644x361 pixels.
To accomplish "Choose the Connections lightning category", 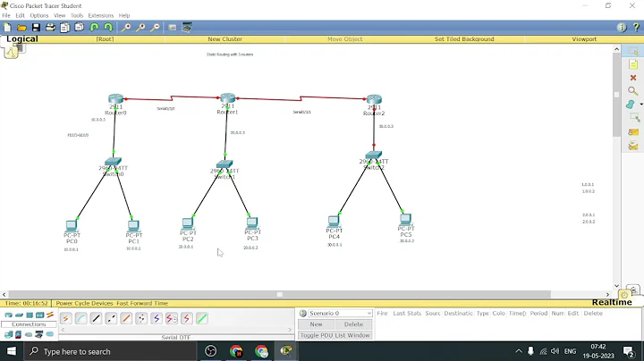I will coord(50,315).
